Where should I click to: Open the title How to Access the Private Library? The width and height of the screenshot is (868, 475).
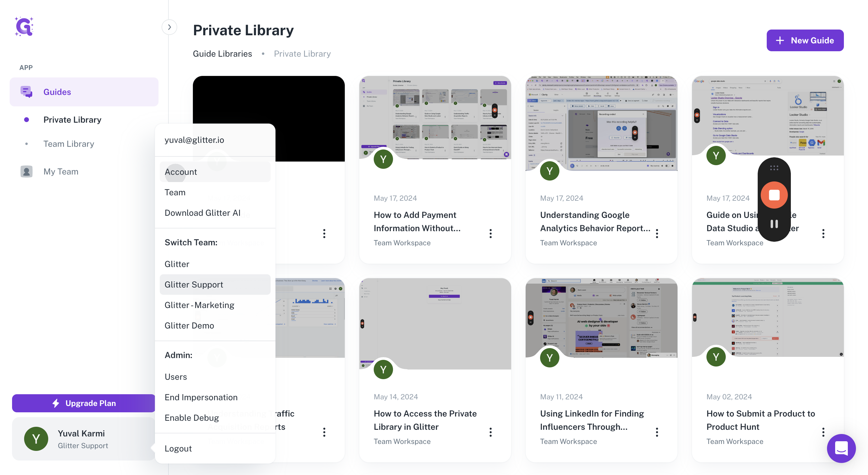(425, 420)
